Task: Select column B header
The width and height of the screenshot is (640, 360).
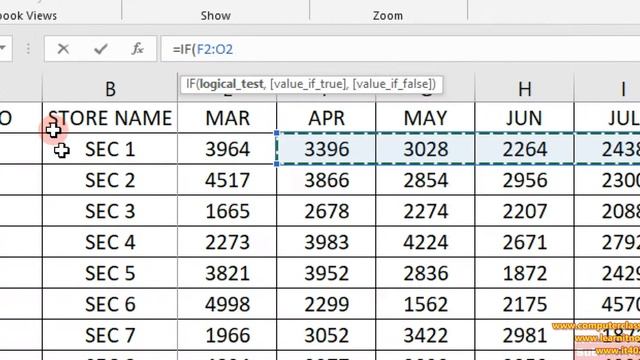Action: 110,89
